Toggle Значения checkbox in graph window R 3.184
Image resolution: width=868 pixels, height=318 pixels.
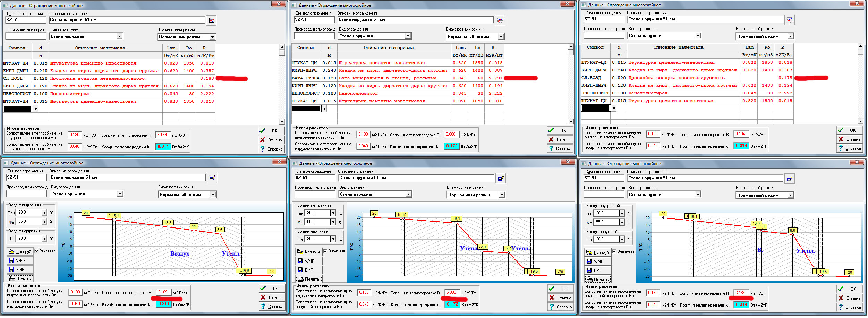[614, 251]
